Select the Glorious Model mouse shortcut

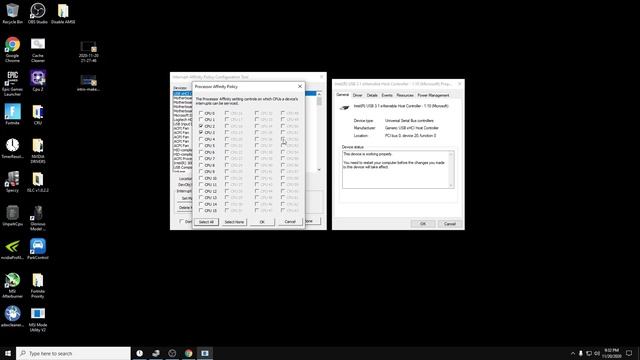pos(38,218)
